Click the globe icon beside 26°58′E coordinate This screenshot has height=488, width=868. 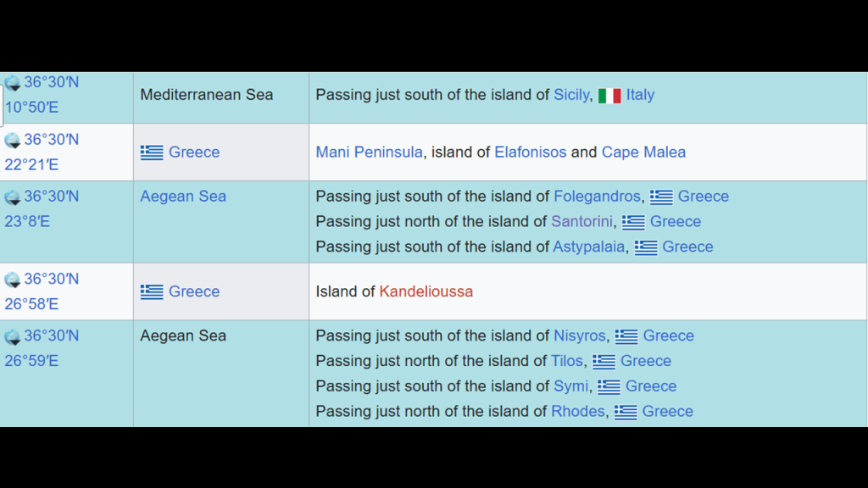click(x=13, y=280)
